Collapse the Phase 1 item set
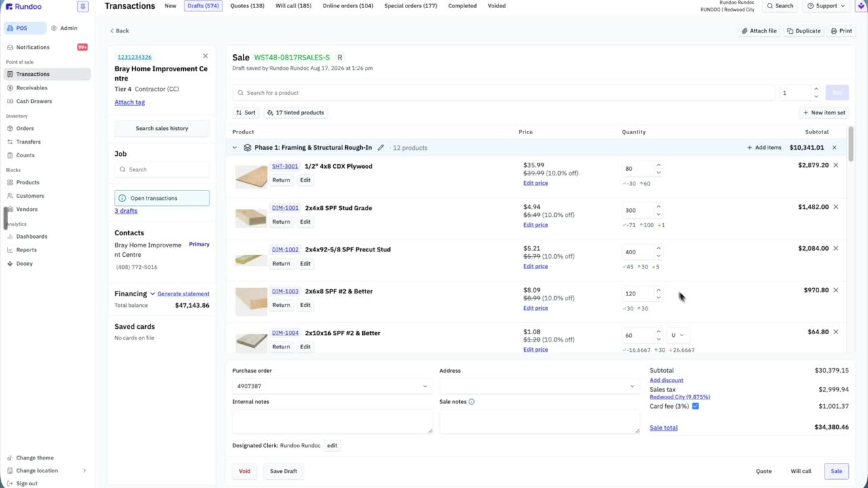868x488 pixels. click(235, 148)
